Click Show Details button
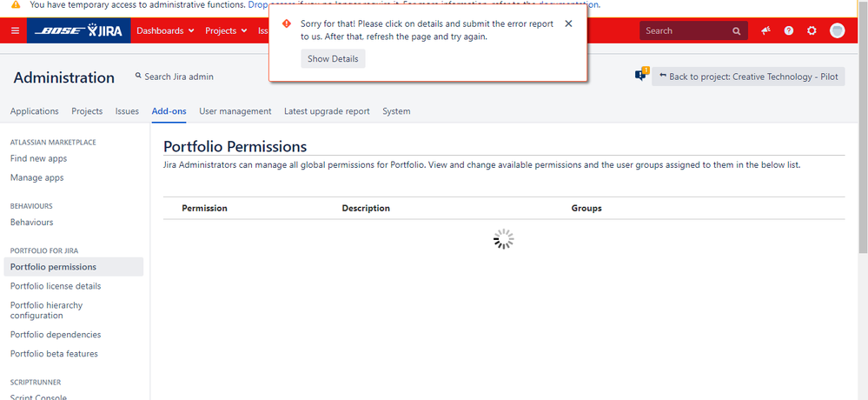868x400 pixels. (x=334, y=59)
